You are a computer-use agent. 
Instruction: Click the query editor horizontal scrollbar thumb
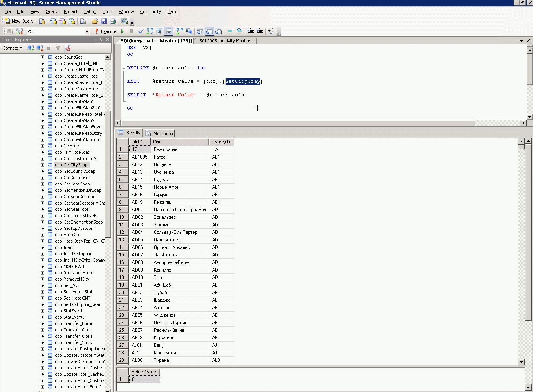click(x=298, y=123)
